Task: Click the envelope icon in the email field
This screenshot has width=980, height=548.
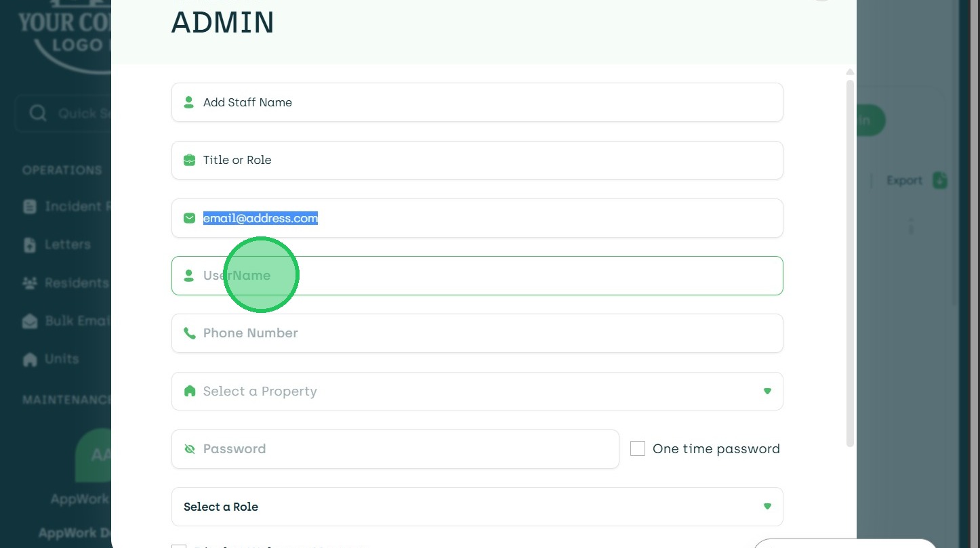Action: 189,218
